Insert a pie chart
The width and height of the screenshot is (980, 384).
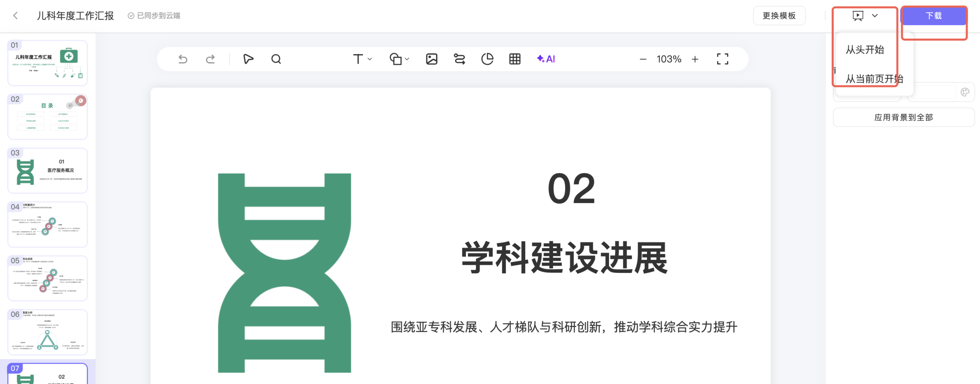click(487, 59)
